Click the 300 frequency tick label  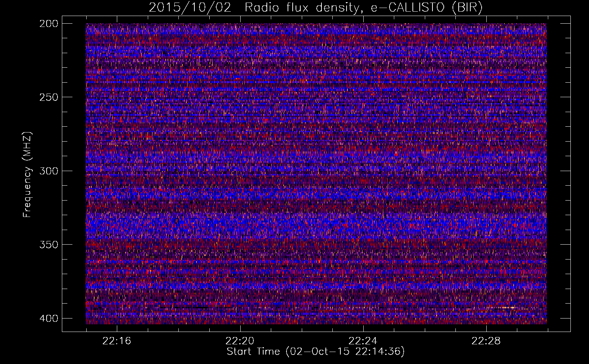point(49,171)
